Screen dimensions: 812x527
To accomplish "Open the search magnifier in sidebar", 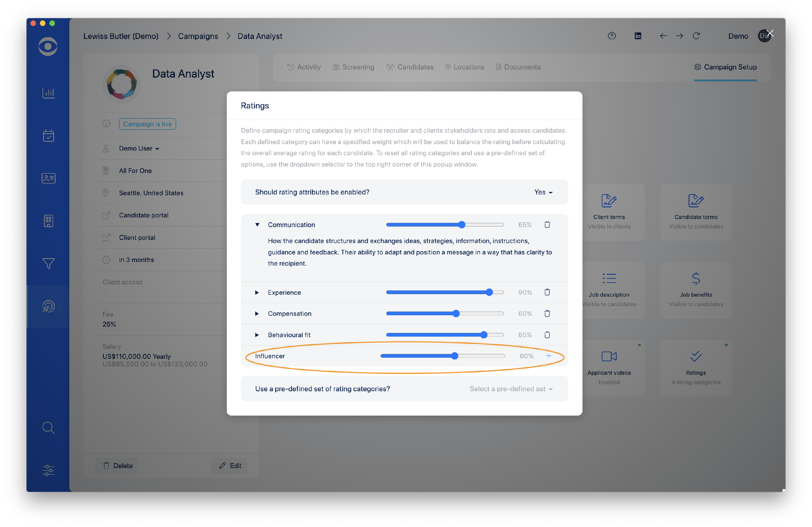I will click(x=48, y=427).
